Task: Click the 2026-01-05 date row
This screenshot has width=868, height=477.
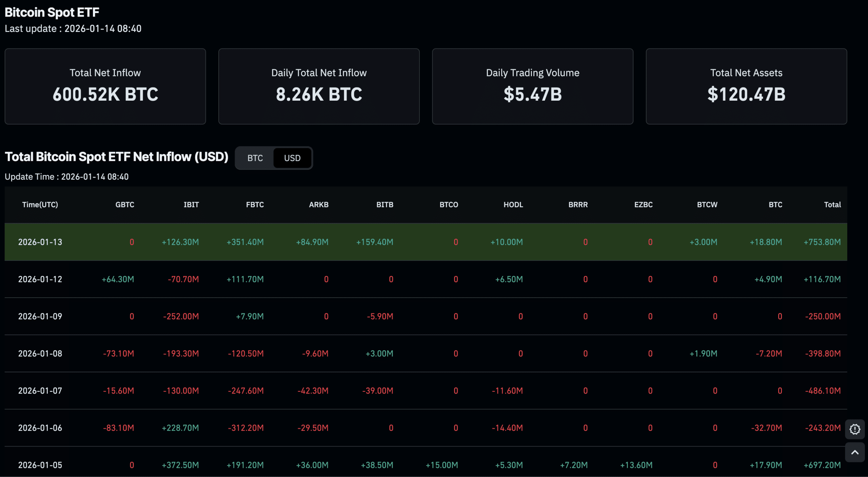Action: click(40, 465)
